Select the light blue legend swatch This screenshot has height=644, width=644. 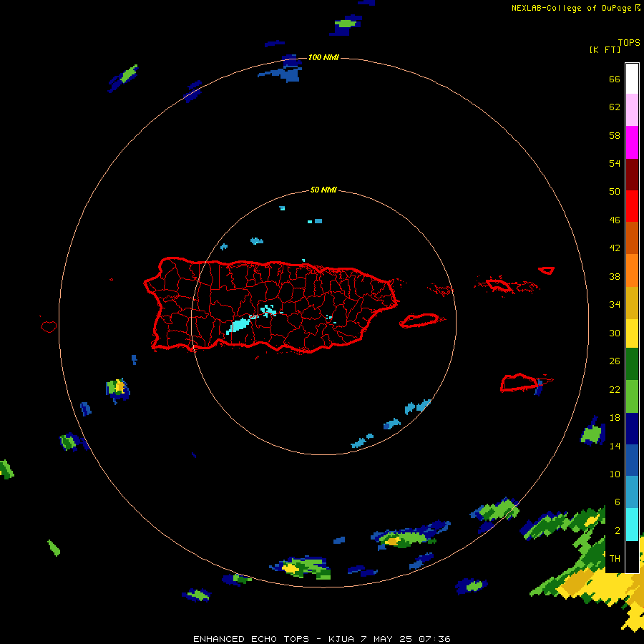click(632, 492)
